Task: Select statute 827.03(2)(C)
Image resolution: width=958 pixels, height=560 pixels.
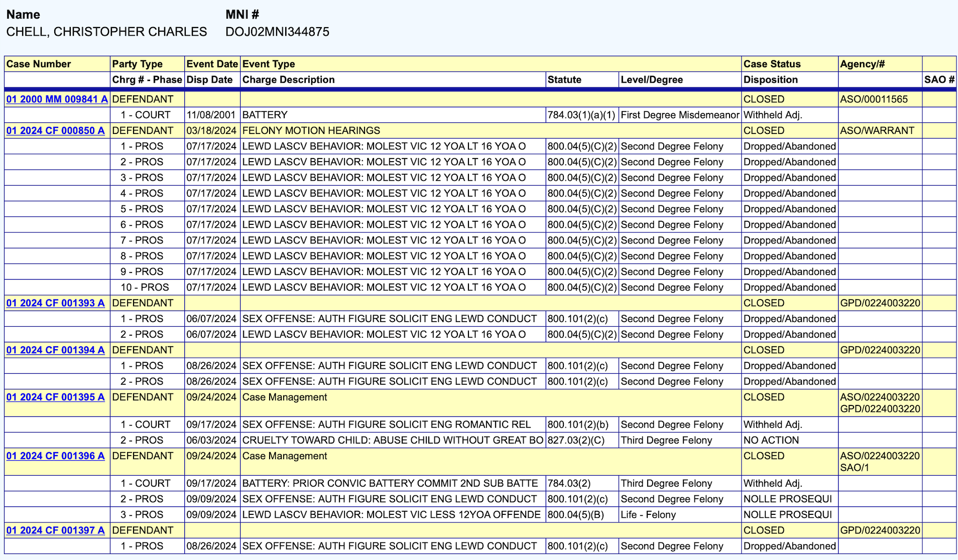Action: pos(576,440)
